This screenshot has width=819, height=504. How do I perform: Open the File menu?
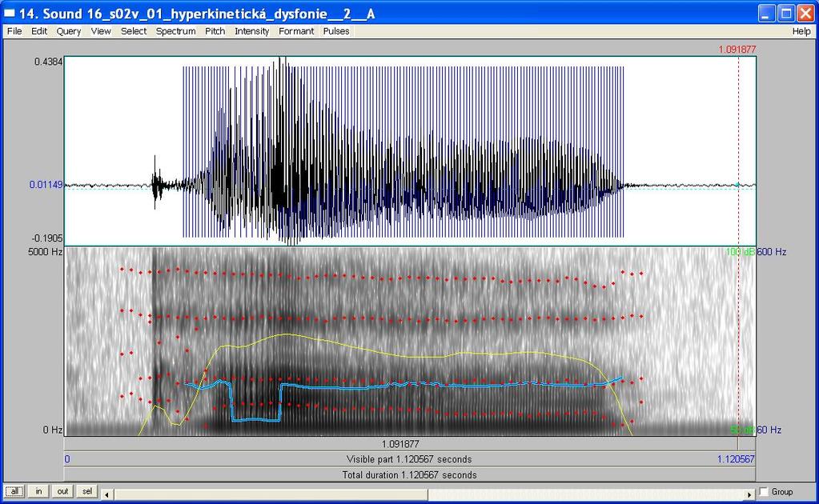click(x=14, y=31)
